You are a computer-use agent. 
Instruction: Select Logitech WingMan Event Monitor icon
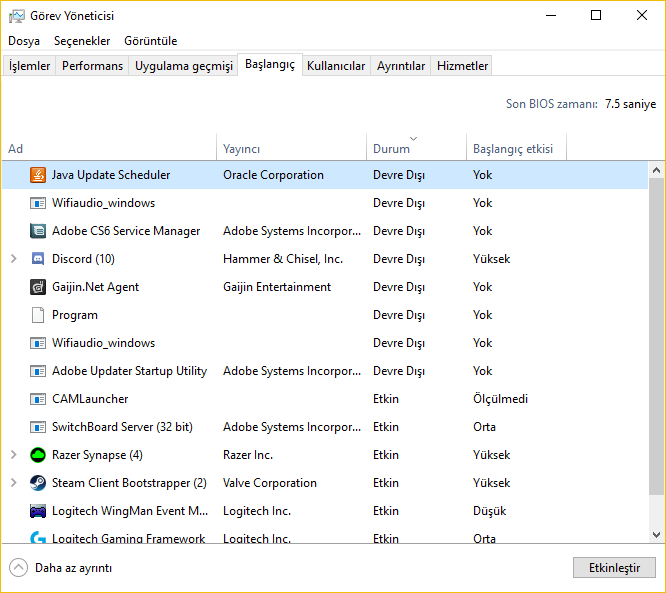pyautogui.click(x=38, y=511)
